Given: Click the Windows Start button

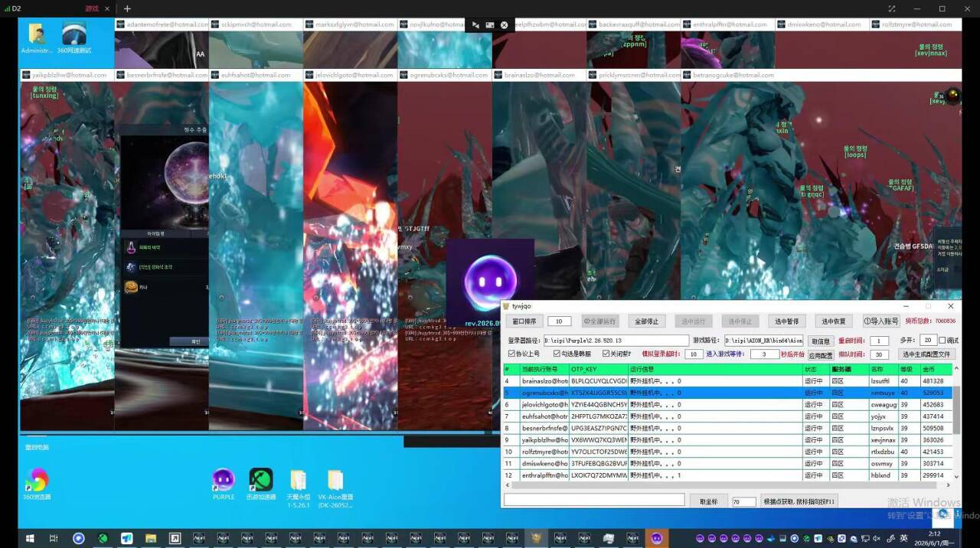Looking at the screenshot, I should point(29,538).
